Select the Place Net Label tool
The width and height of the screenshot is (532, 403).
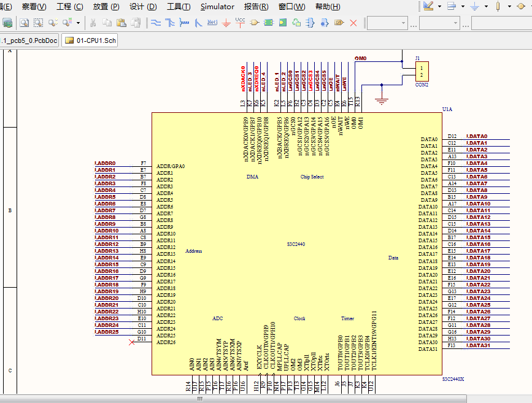(212, 22)
